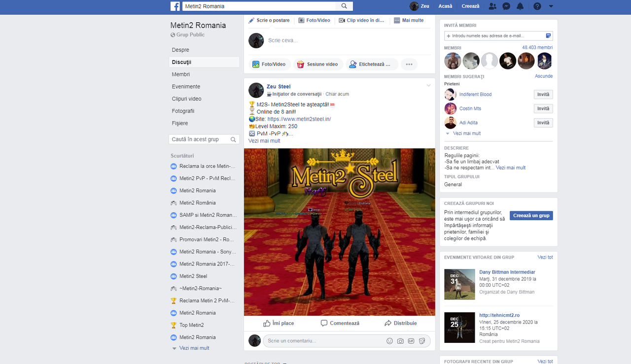The image size is (631, 364).
Task: Attach a photo using comment camera icon
Action: tap(400, 341)
